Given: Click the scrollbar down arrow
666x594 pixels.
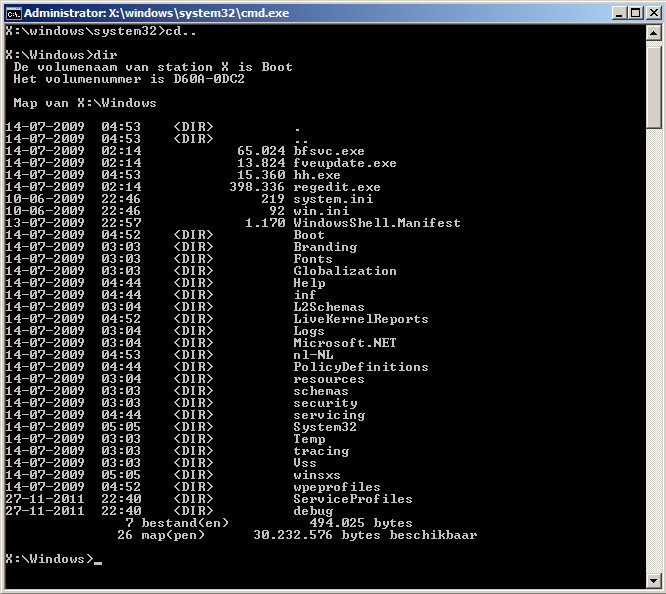Looking at the screenshot, I should point(653,580).
